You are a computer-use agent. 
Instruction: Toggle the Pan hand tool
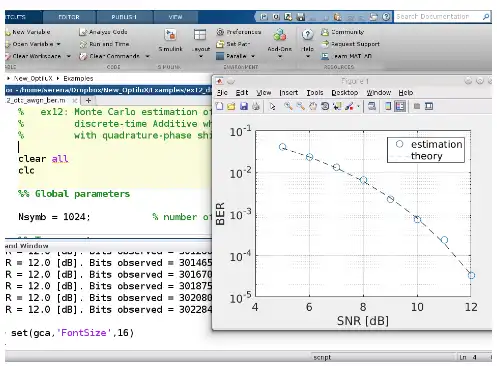click(x=313, y=106)
